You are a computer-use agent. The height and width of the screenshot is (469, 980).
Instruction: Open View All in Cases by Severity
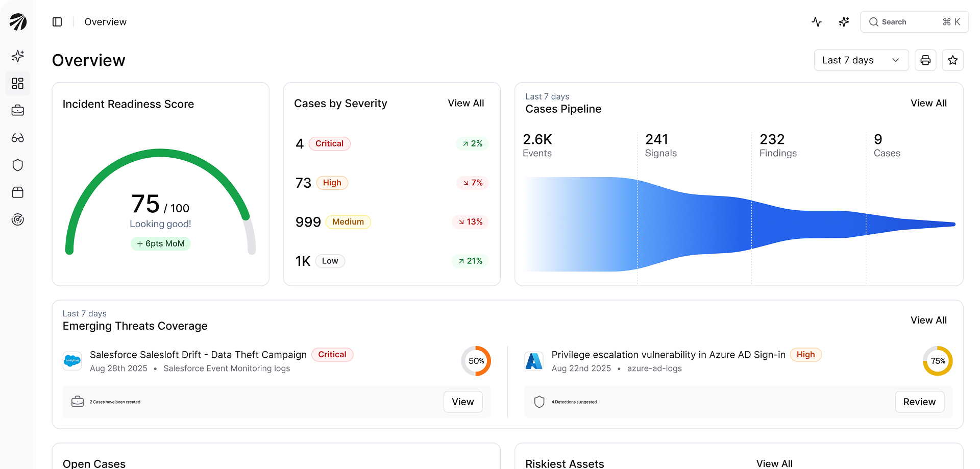(465, 103)
